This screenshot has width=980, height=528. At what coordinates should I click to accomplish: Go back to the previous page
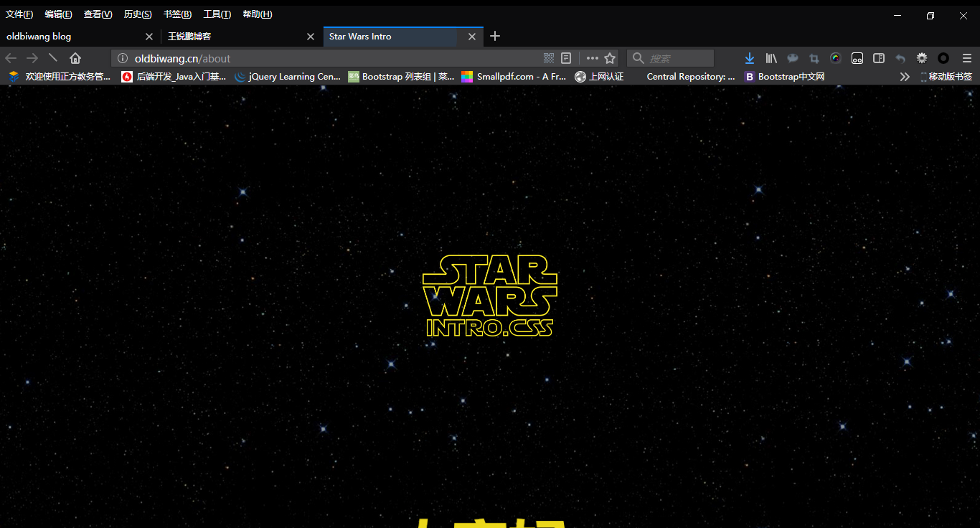pos(11,58)
